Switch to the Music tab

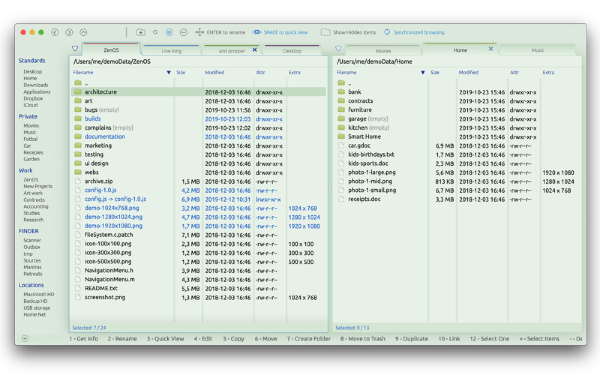(x=538, y=50)
